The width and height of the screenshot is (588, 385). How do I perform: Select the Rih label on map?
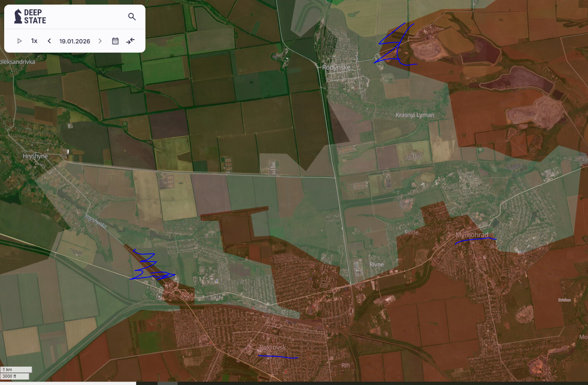click(x=345, y=365)
